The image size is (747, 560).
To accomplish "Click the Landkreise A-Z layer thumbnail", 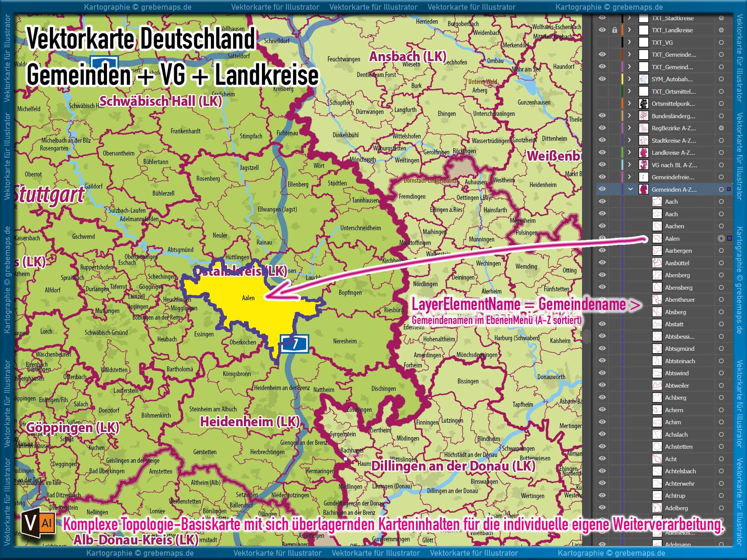I will click(644, 152).
